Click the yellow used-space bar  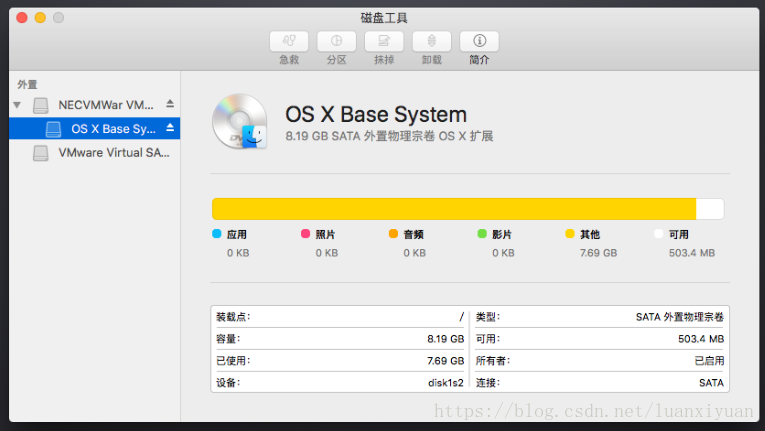[454, 209]
